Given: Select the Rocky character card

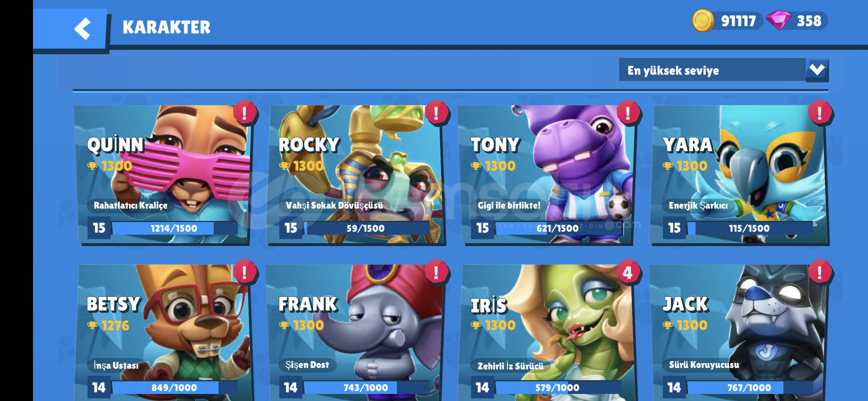Looking at the screenshot, I should (x=355, y=175).
